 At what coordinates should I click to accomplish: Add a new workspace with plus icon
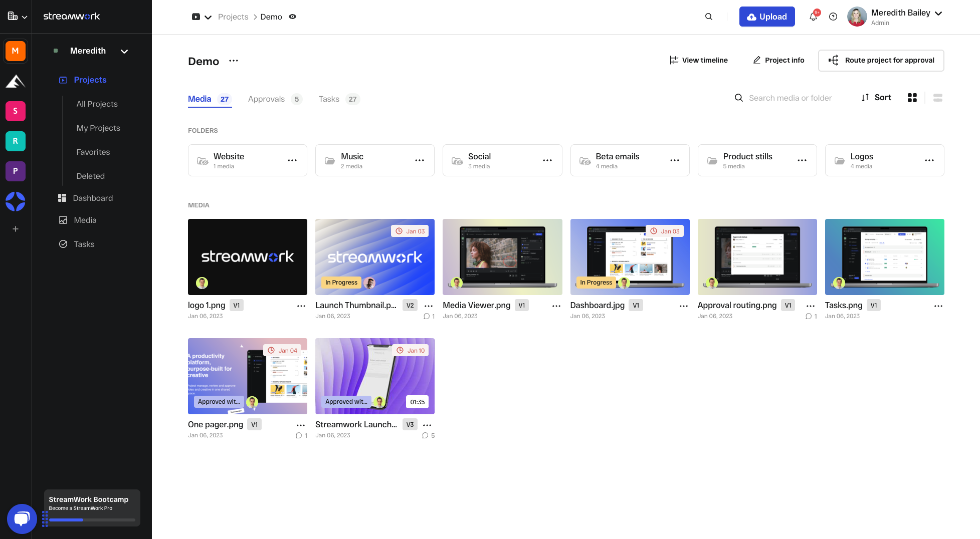pyautogui.click(x=16, y=229)
